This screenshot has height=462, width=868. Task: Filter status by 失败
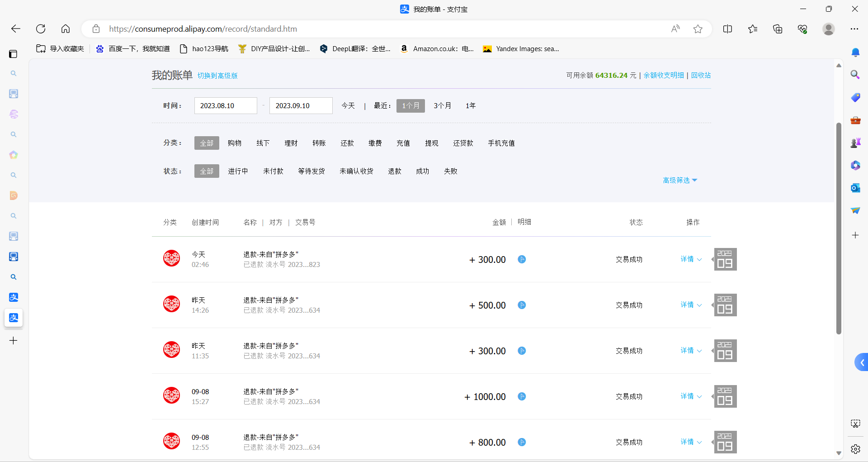point(451,171)
